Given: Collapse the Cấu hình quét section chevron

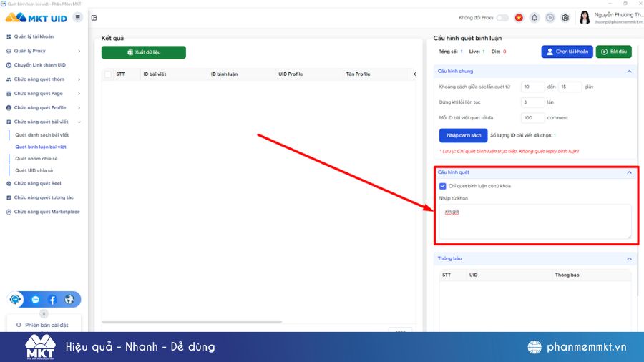Looking at the screenshot, I should (x=629, y=172).
